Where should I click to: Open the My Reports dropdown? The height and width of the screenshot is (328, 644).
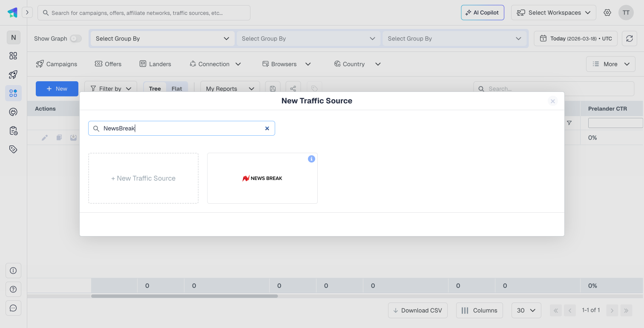pos(230,88)
